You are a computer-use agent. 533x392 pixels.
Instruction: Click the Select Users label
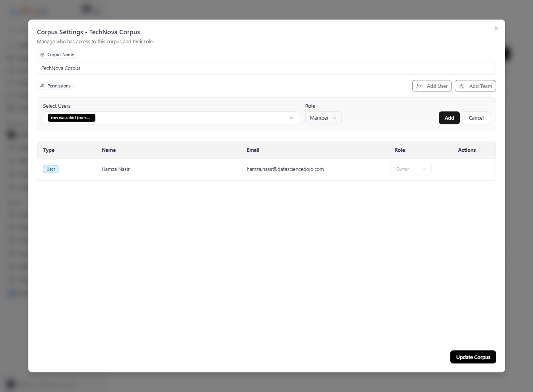(x=57, y=106)
